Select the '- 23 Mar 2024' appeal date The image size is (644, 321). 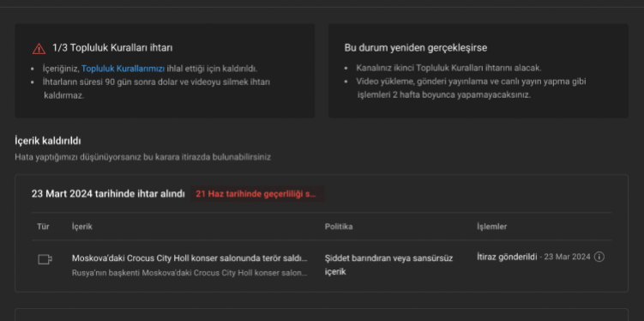point(565,257)
